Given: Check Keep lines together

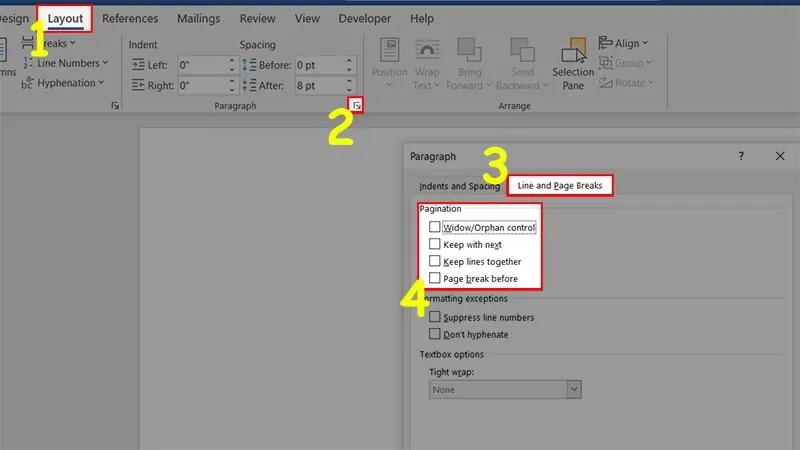Looking at the screenshot, I should (434, 261).
